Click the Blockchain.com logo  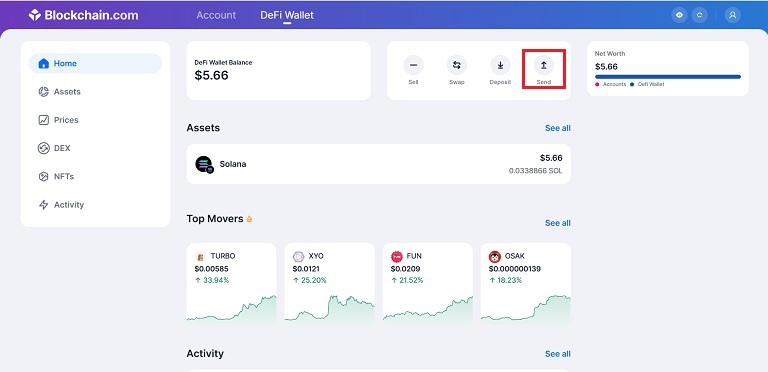click(83, 15)
